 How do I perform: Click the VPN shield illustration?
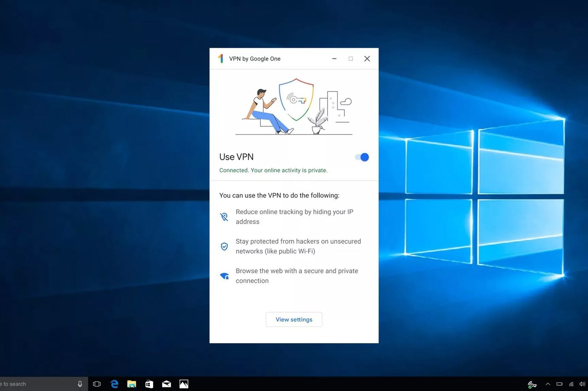click(x=296, y=100)
